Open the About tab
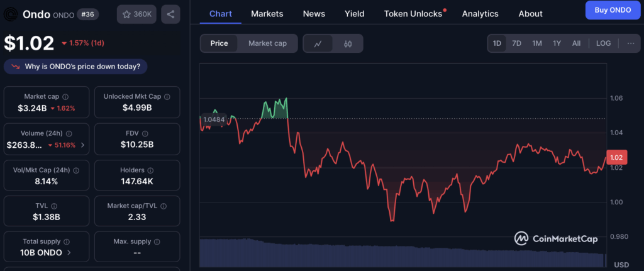 click(x=530, y=14)
